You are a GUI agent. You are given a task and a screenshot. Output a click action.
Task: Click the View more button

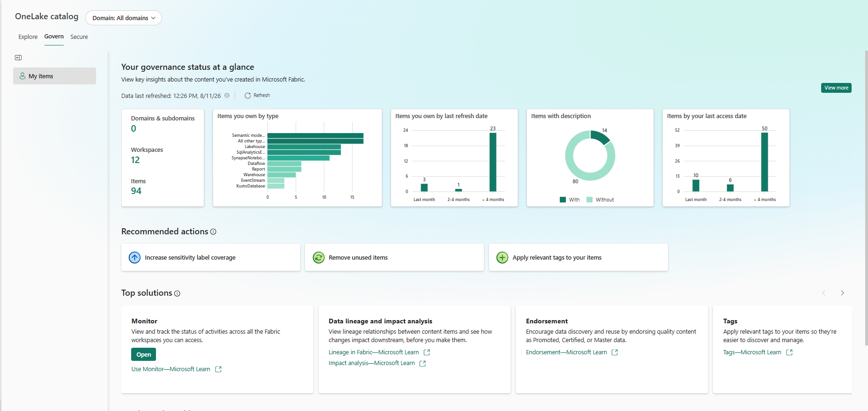836,88
